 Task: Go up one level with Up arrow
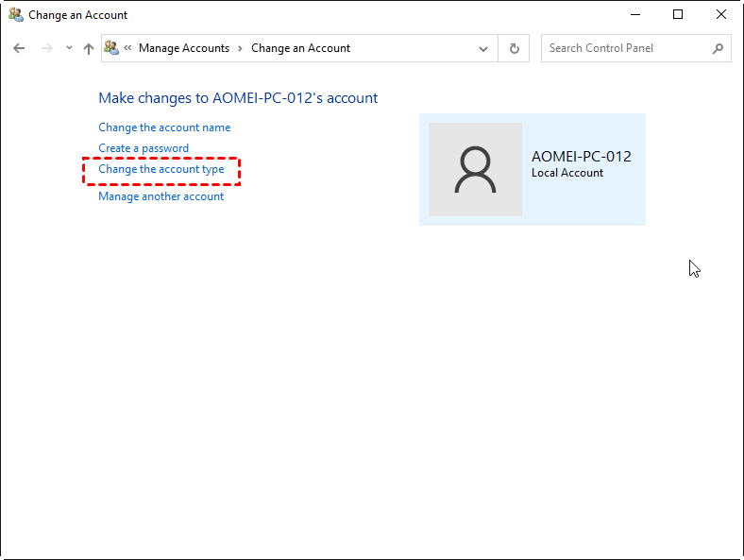(x=89, y=48)
